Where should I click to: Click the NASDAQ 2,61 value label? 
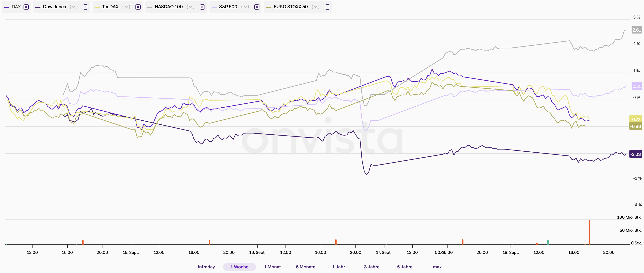click(637, 30)
